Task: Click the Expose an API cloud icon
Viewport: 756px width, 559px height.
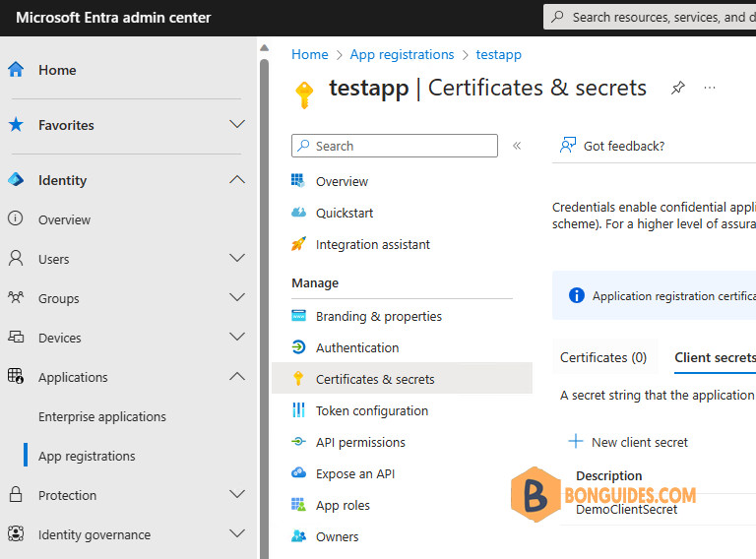Action: point(298,472)
